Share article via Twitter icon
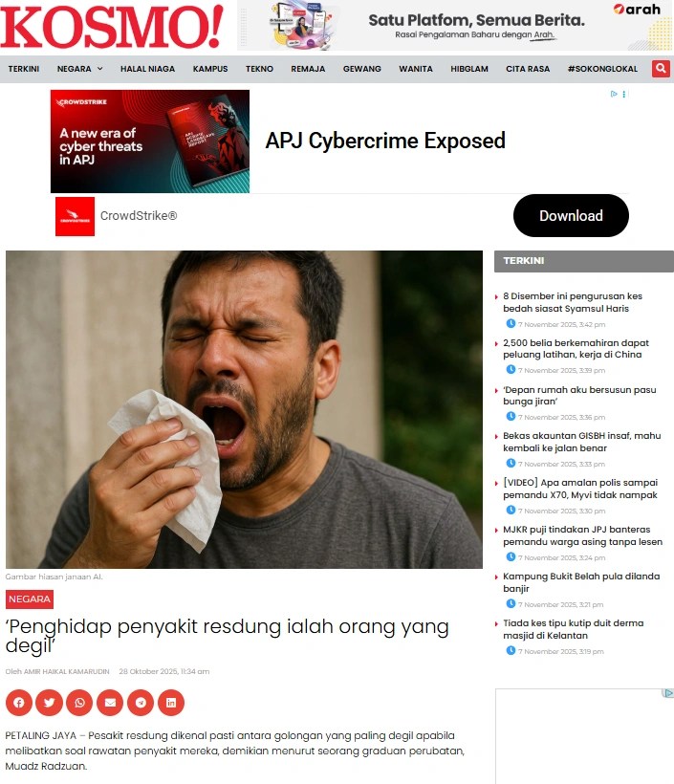Screen dimensions: 674x784 tap(49, 703)
